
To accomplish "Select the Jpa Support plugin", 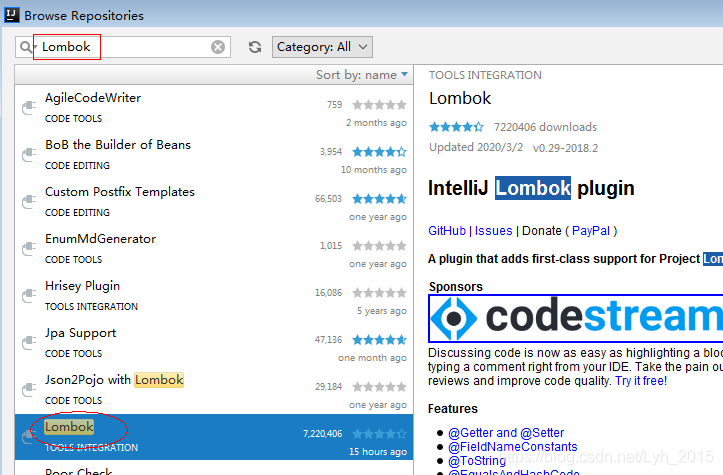I will click(214, 344).
